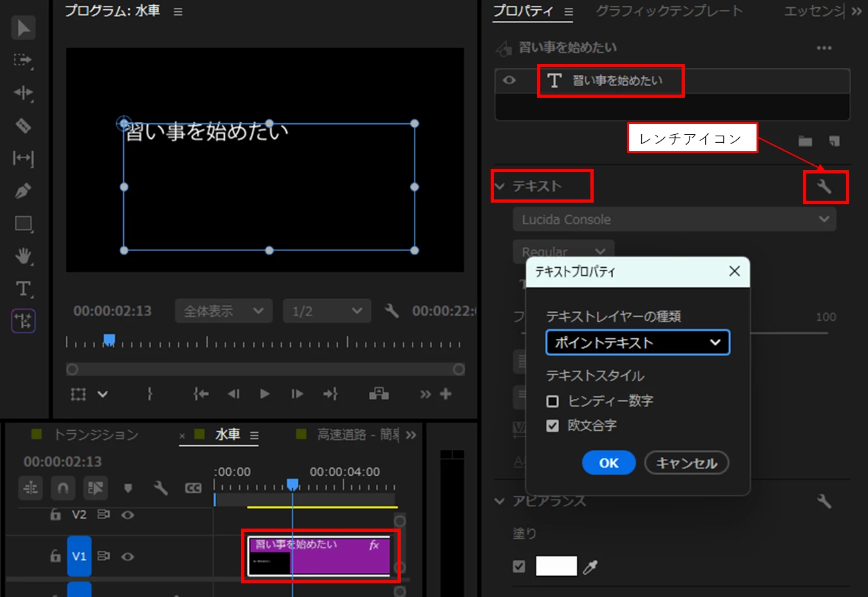
Task: Open the Regular font style dropdown
Action: [564, 250]
